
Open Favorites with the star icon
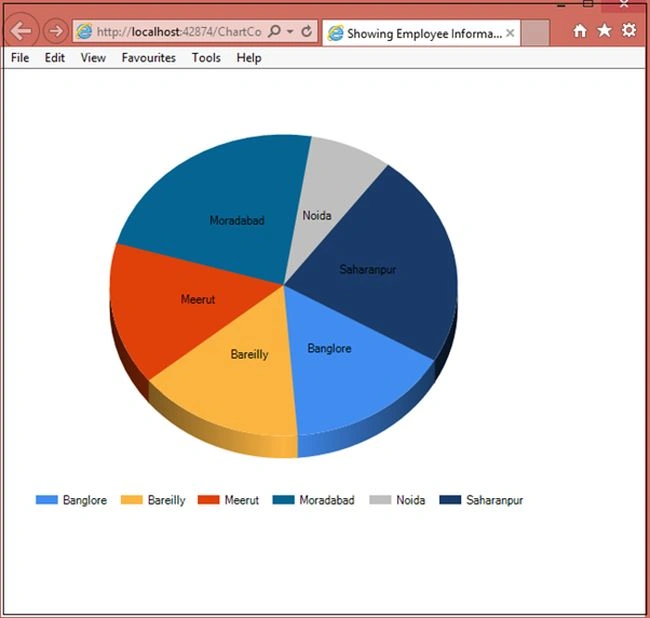[604, 30]
